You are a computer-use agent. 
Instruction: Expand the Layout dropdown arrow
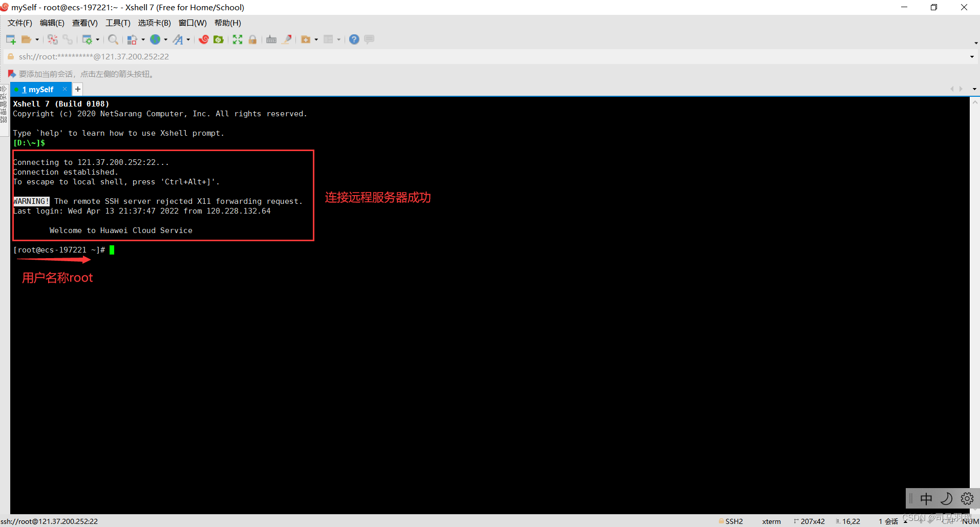tap(339, 39)
